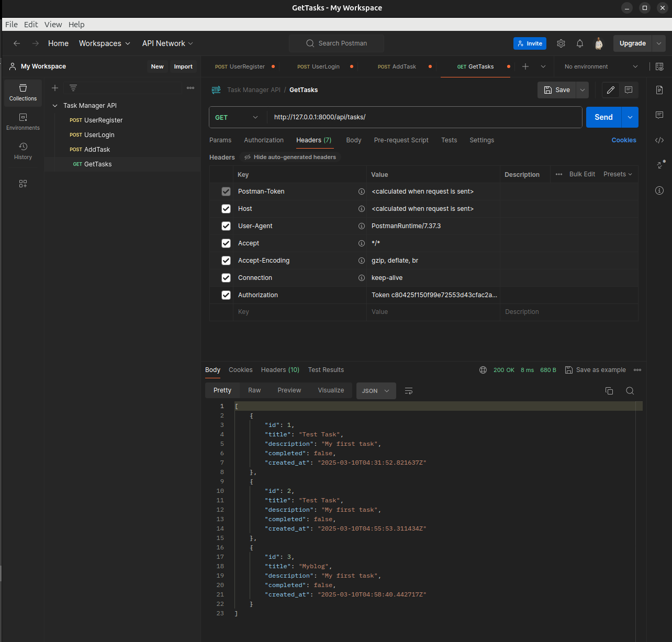Hide auto-generated headers toggle

pyautogui.click(x=290, y=157)
